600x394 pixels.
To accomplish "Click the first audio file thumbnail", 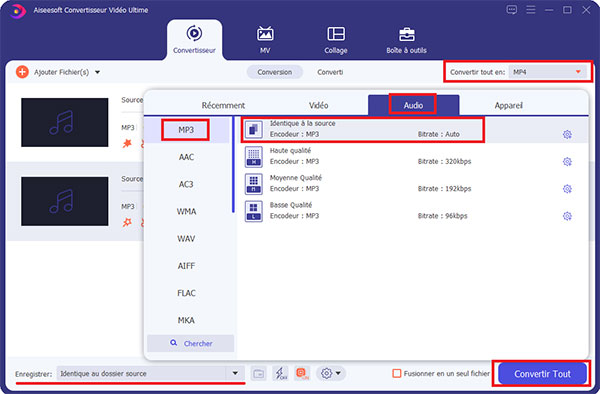I will 65,122.
